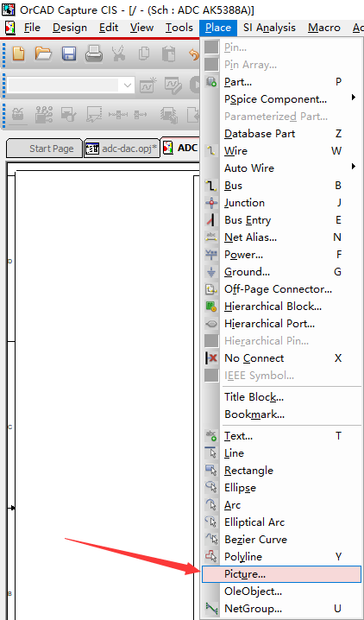Choose Ellipse drawing item

[x=281, y=488]
